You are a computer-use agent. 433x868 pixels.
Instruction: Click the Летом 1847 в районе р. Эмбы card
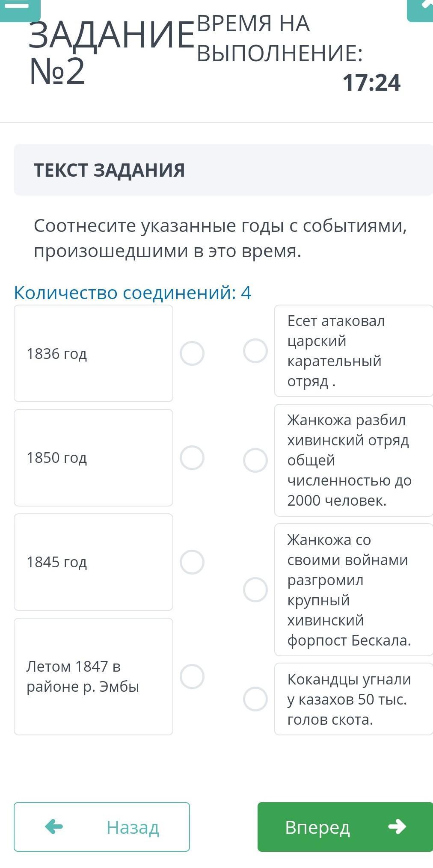tap(93, 677)
